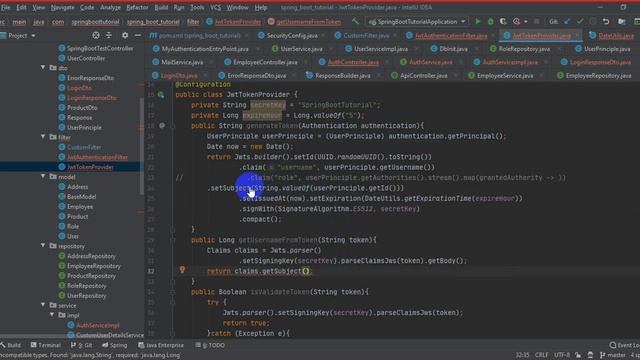The height and width of the screenshot is (360, 640).
Task: Click the CRLF line separator in status bar
Action: pos(542,355)
